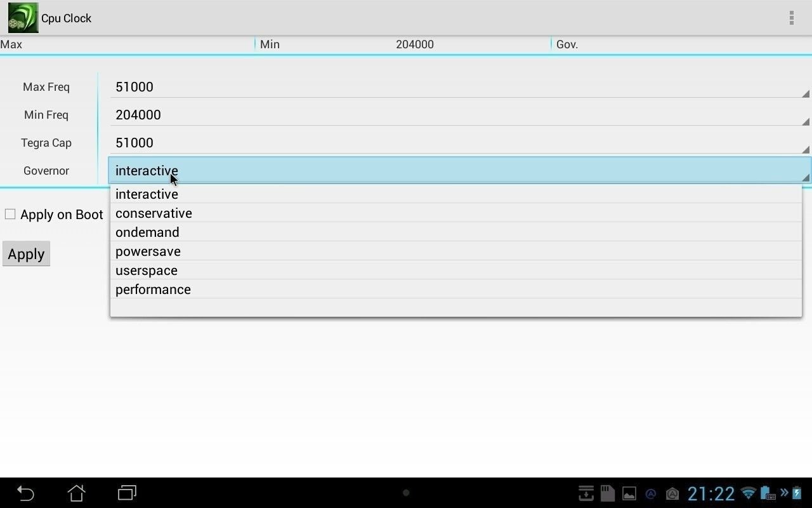Image resolution: width=812 pixels, height=508 pixels.
Task: Open the Max Freq dropdown showing 51000
Action: click(460, 86)
